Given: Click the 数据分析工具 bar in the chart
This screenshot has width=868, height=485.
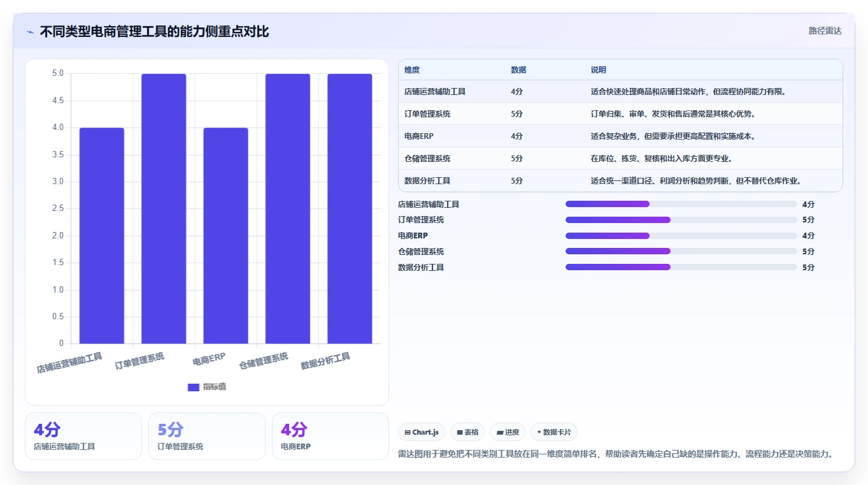Looking at the screenshot, I should 350,209.
